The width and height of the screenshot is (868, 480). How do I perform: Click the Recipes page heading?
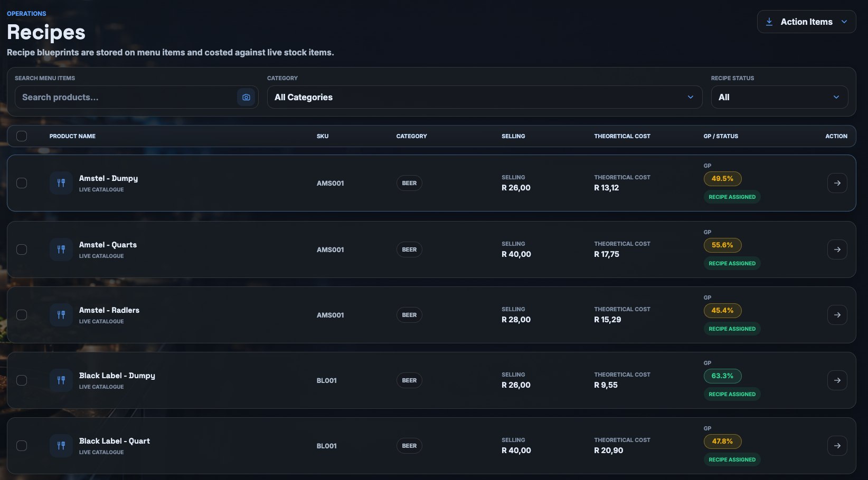pyautogui.click(x=46, y=32)
